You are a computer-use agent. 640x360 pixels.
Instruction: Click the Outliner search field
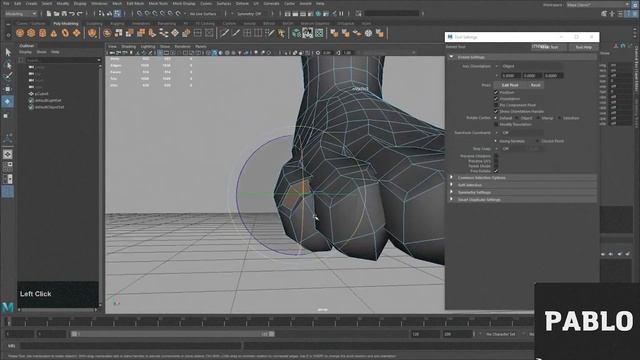[x=62, y=60]
